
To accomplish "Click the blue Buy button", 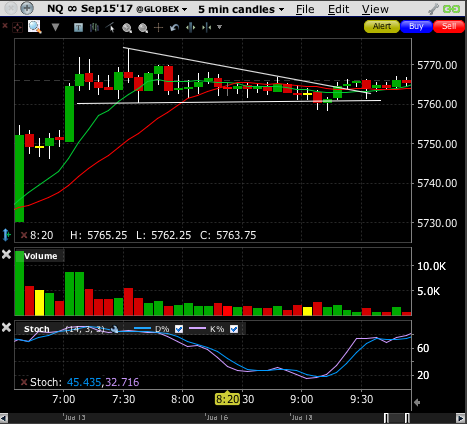I will (416, 26).
